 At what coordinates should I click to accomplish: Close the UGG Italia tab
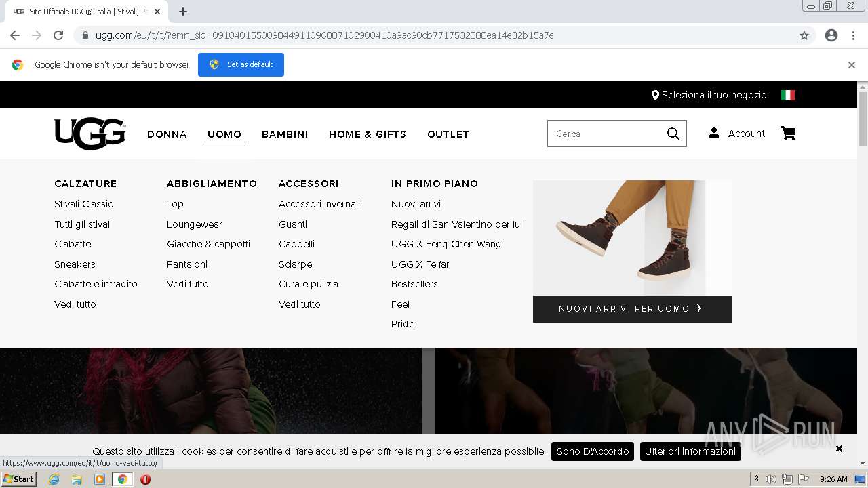point(157,12)
